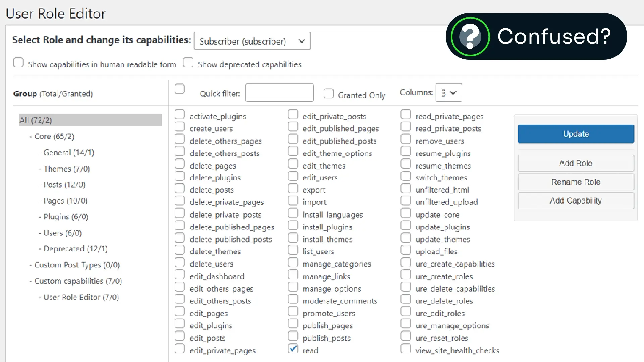The height and width of the screenshot is (362, 644).
Task: Click the publish_pages label text
Action: (x=328, y=326)
